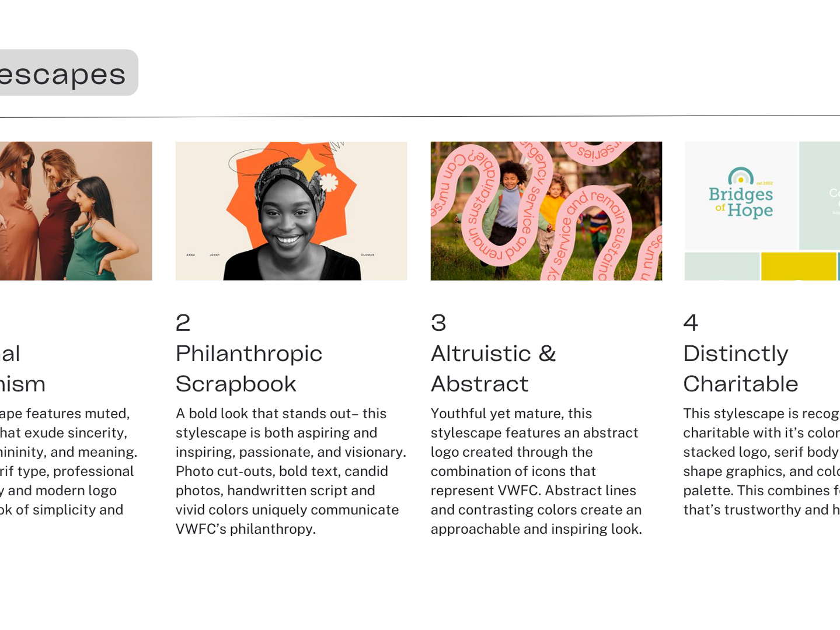
Task: Click the number 3 label
Action: tap(438, 323)
